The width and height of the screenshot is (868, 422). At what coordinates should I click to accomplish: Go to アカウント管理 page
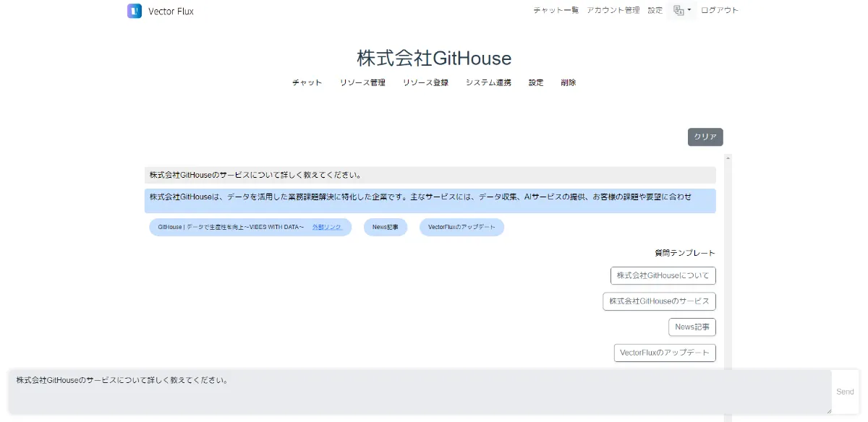[x=613, y=10]
